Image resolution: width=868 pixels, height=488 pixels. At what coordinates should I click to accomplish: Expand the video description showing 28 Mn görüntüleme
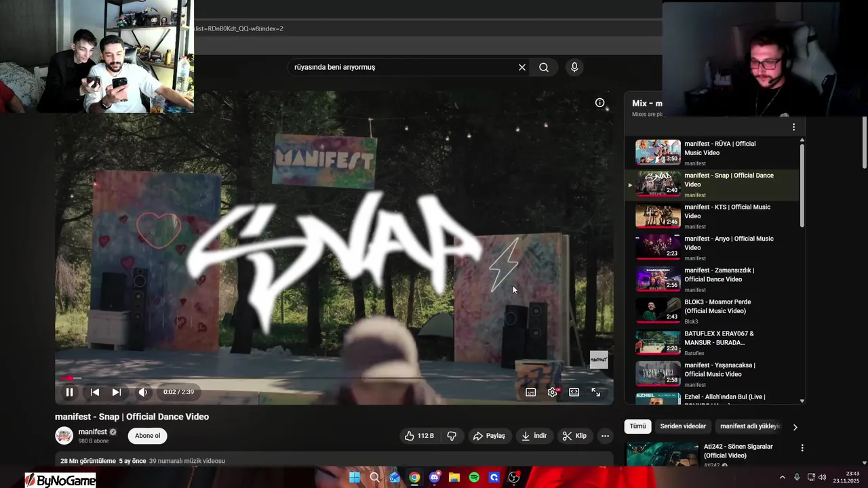[x=334, y=461]
